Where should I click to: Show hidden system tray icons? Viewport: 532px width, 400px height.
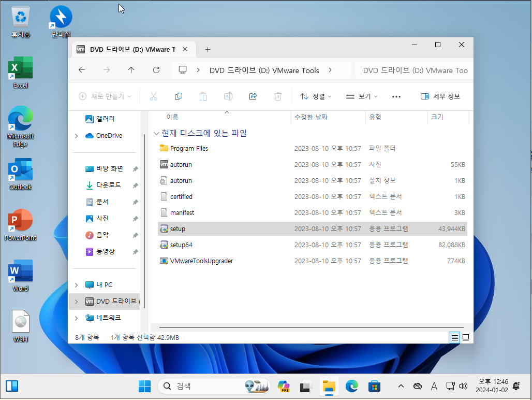pos(401,387)
